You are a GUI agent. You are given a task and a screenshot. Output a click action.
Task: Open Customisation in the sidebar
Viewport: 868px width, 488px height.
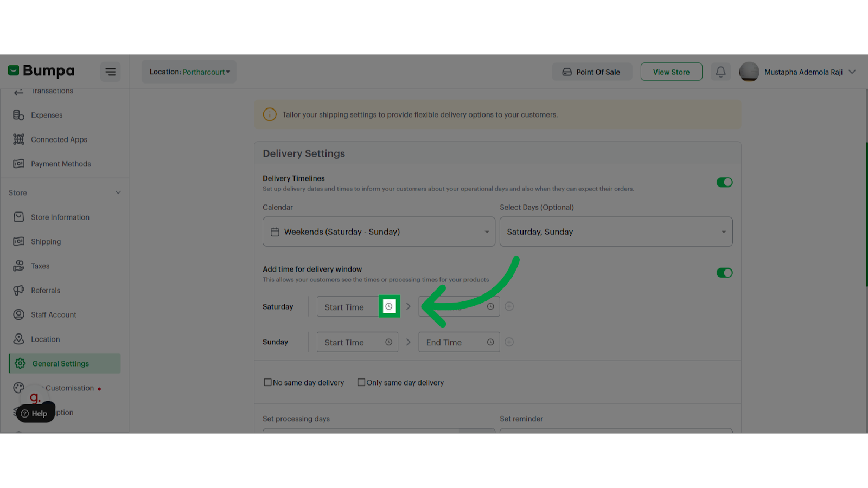coord(69,388)
